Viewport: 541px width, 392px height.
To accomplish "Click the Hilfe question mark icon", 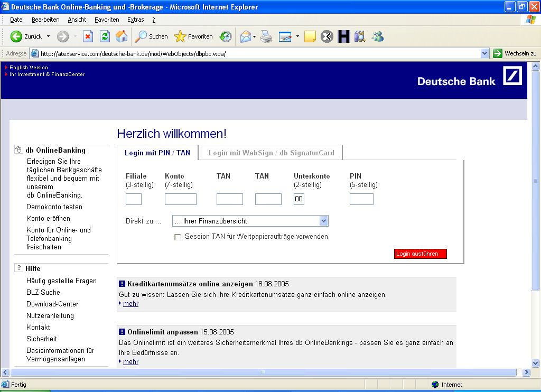I will pos(18,268).
